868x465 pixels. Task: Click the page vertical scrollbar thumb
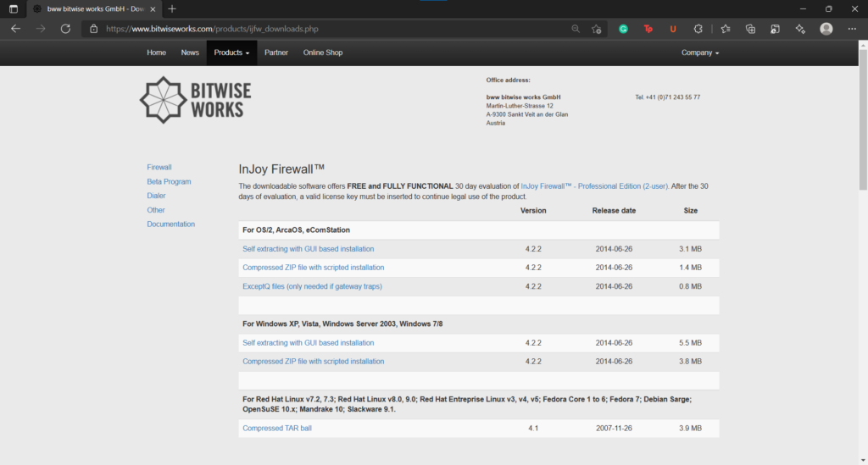click(x=863, y=119)
